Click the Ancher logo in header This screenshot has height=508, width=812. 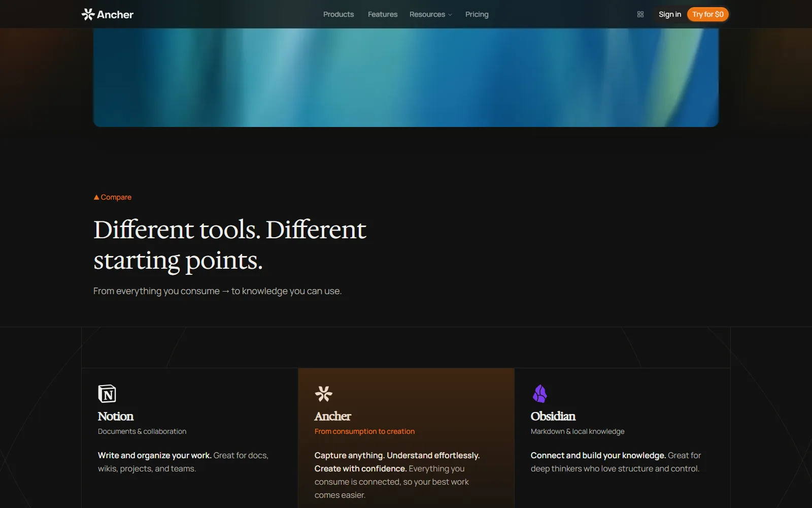coord(108,14)
